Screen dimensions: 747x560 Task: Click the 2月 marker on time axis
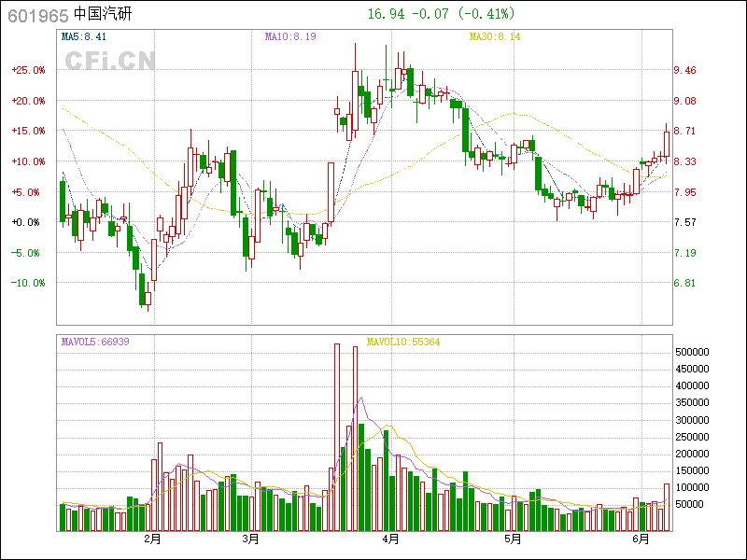[152, 539]
